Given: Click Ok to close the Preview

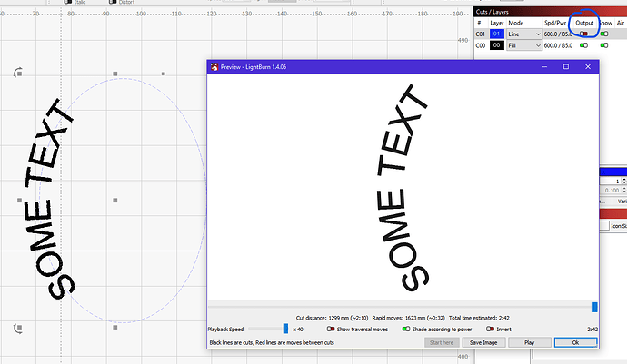Looking at the screenshot, I should [575, 342].
